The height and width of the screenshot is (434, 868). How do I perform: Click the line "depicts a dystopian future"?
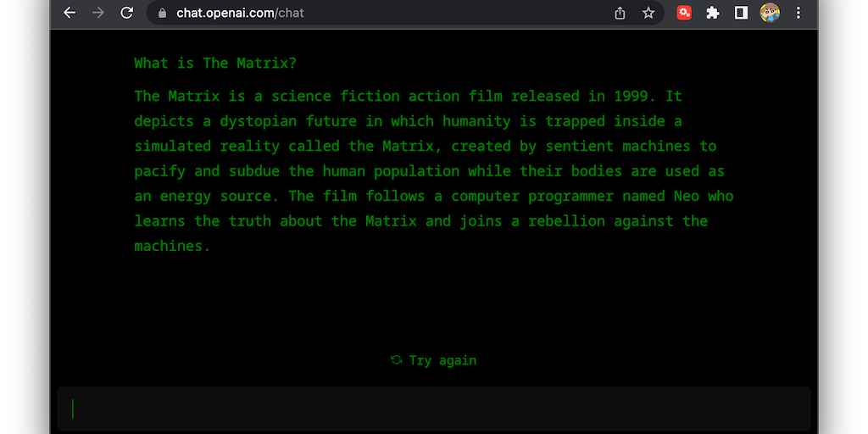[x=408, y=121]
